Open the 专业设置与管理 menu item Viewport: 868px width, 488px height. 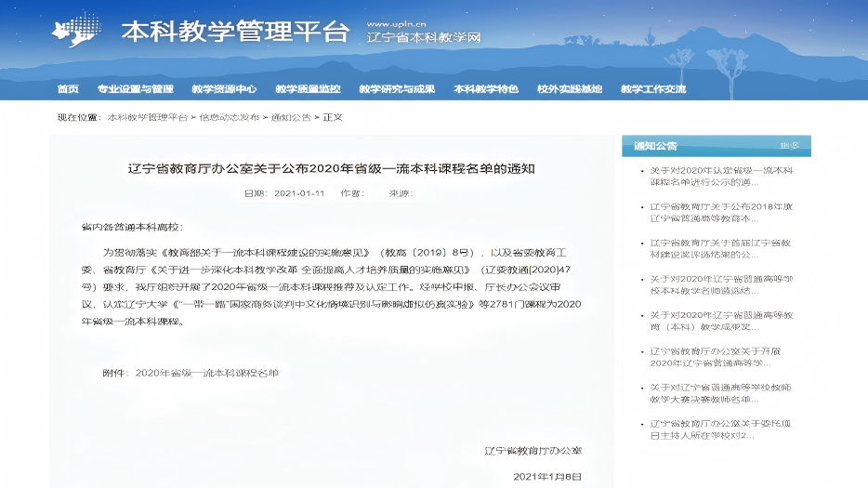136,89
